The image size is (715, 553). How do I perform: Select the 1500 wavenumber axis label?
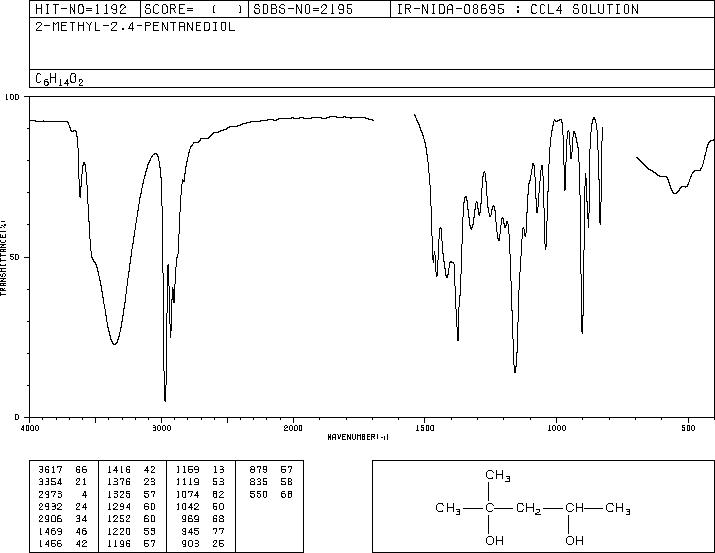(425, 428)
